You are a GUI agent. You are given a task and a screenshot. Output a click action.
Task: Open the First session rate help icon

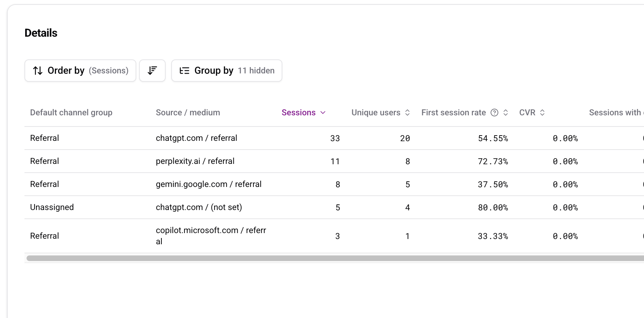(494, 113)
